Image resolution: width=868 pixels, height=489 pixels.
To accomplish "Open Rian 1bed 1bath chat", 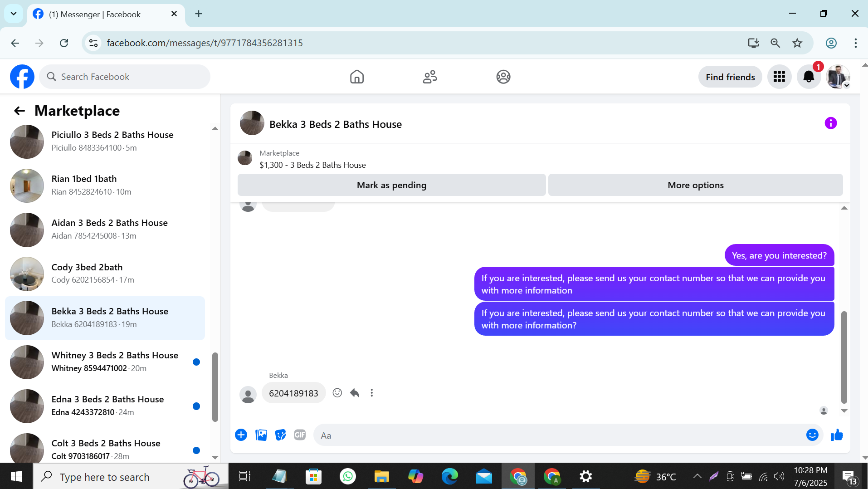I will point(105,186).
